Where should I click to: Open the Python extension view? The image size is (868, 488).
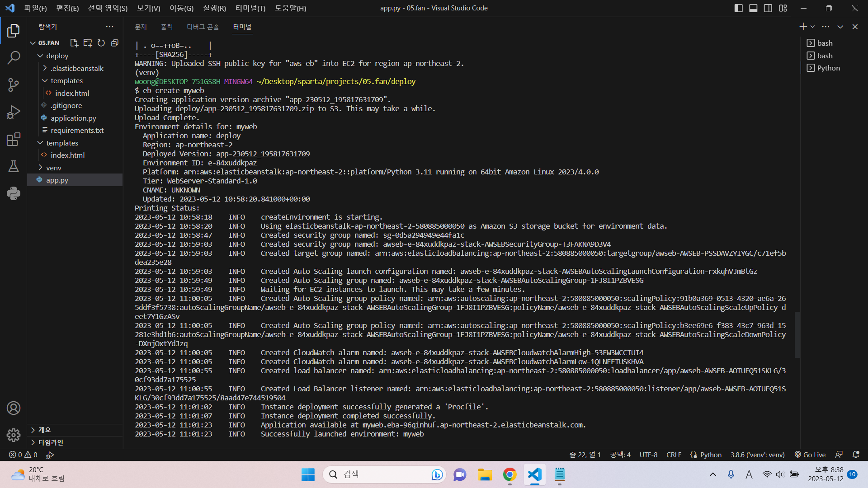14,193
